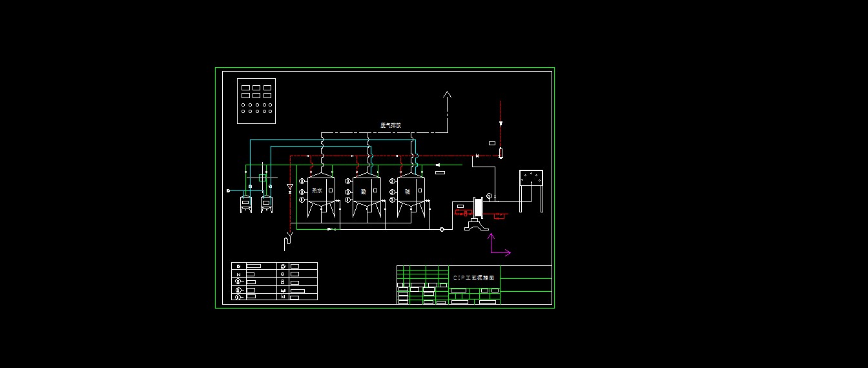Screen dimensions: 868x368
Task: Click the 废气排放 label above the tanks
Action: [x=391, y=125]
